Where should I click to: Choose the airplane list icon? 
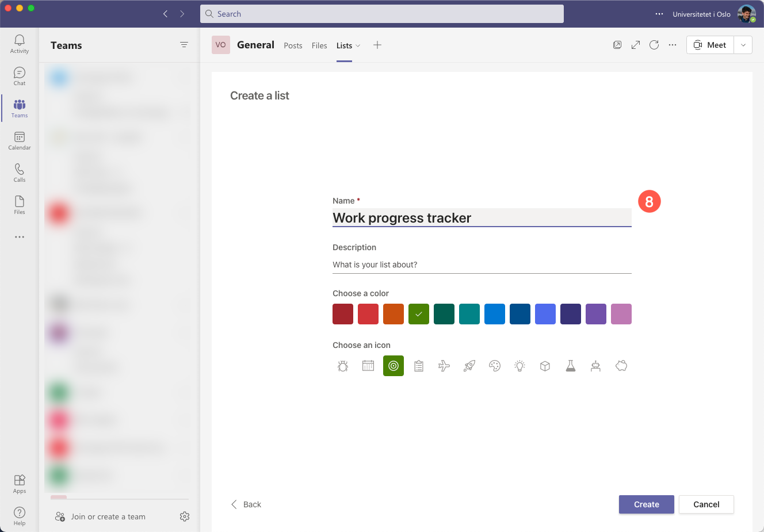point(444,366)
